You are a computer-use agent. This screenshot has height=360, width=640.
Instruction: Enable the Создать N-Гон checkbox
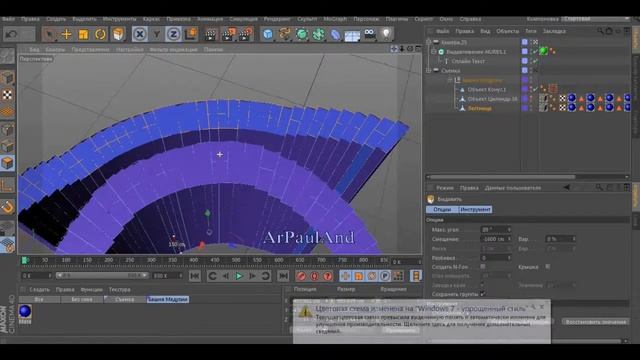482,267
